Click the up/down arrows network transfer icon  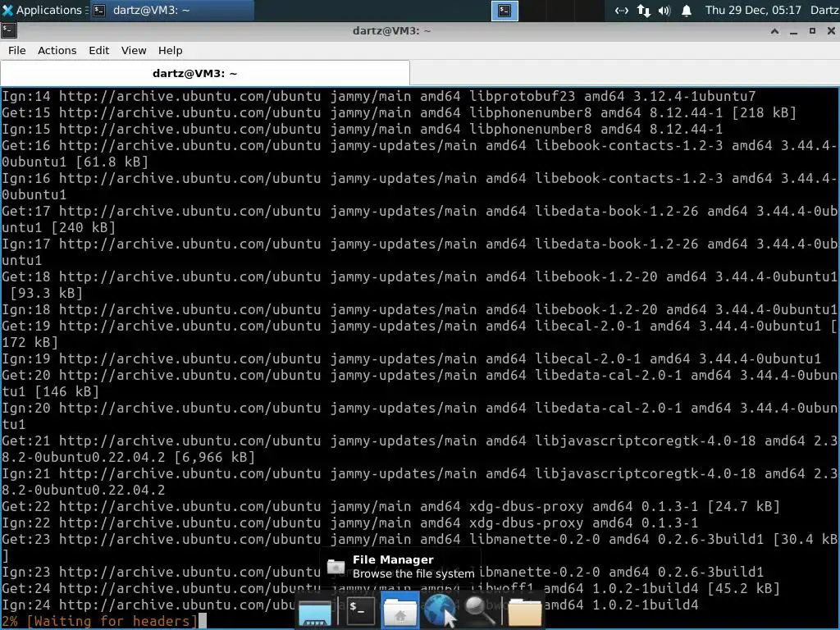643,10
